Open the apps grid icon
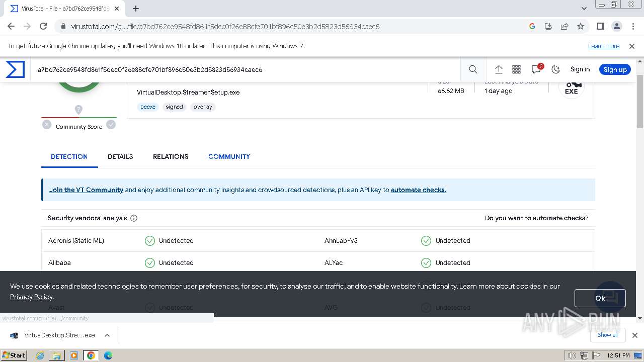This screenshot has height=362, width=644. tap(516, 69)
